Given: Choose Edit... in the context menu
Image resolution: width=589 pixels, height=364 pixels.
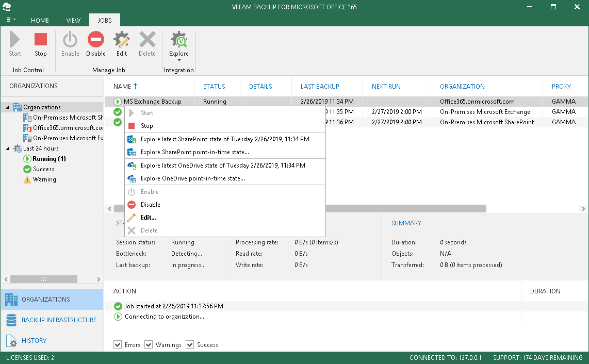Looking at the screenshot, I should click(x=225, y=218).
